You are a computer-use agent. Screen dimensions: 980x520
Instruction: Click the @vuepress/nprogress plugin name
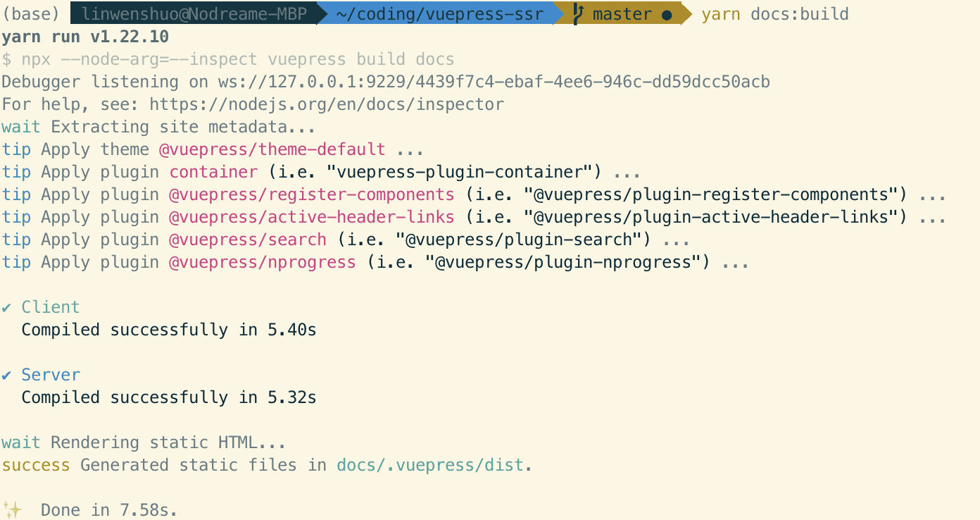click(x=263, y=262)
